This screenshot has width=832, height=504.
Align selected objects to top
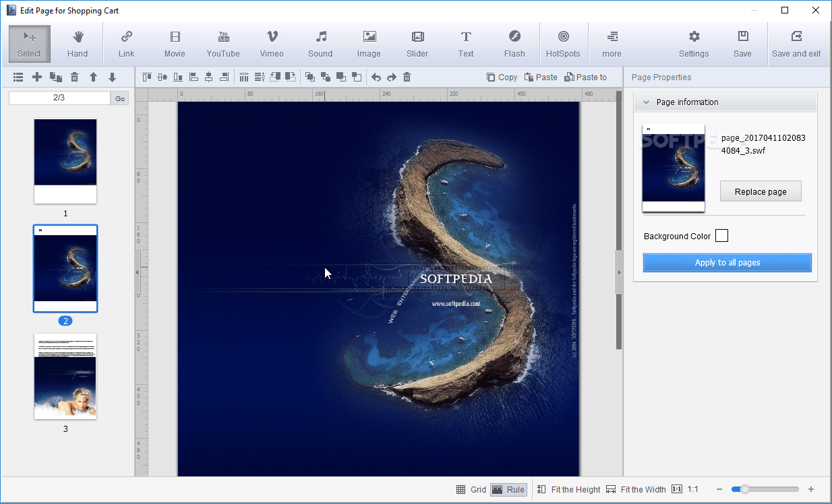[147, 77]
